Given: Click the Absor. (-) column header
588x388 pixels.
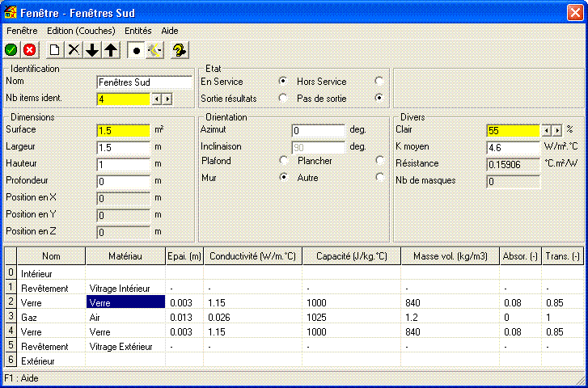Looking at the screenshot, I should click(x=521, y=256).
